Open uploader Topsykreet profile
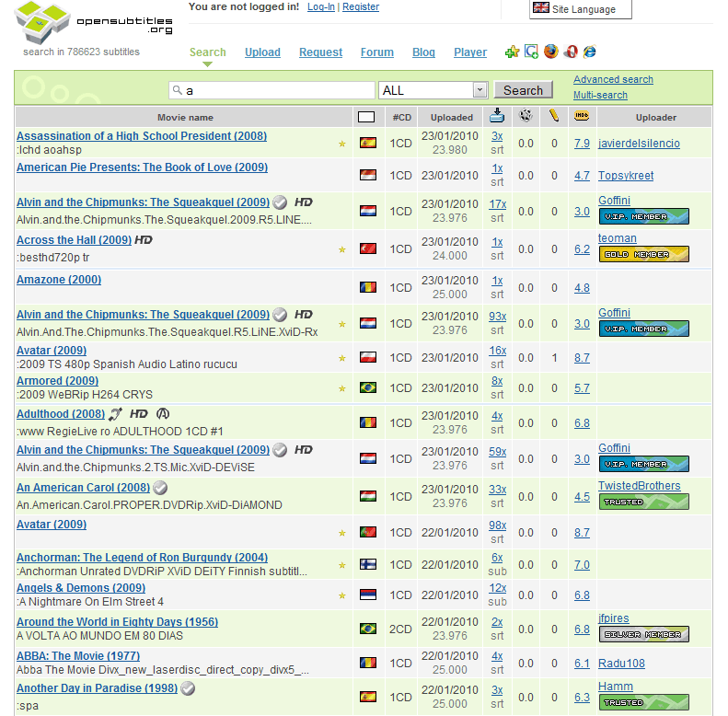Screen dimensions: 728x716 pyautogui.click(x=626, y=176)
